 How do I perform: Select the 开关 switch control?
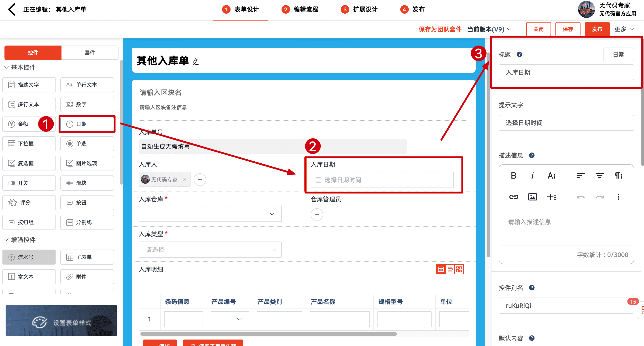coord(29,183)
